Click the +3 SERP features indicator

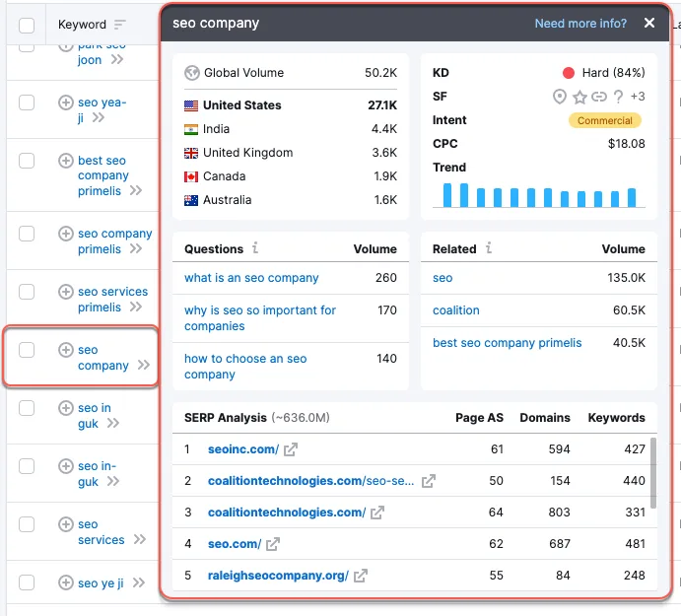(x=638, y=97)
